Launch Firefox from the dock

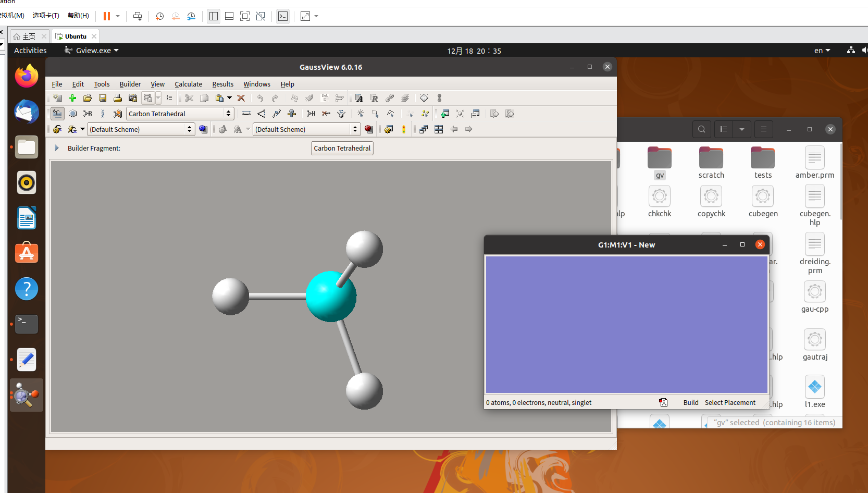pos(26,76)
